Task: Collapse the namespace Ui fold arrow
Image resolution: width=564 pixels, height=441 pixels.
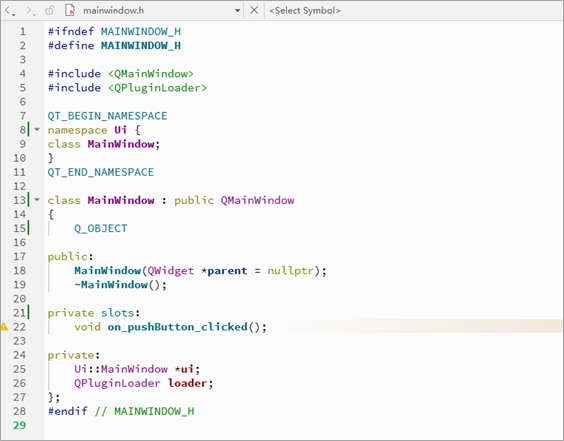Action: (37, 129)
